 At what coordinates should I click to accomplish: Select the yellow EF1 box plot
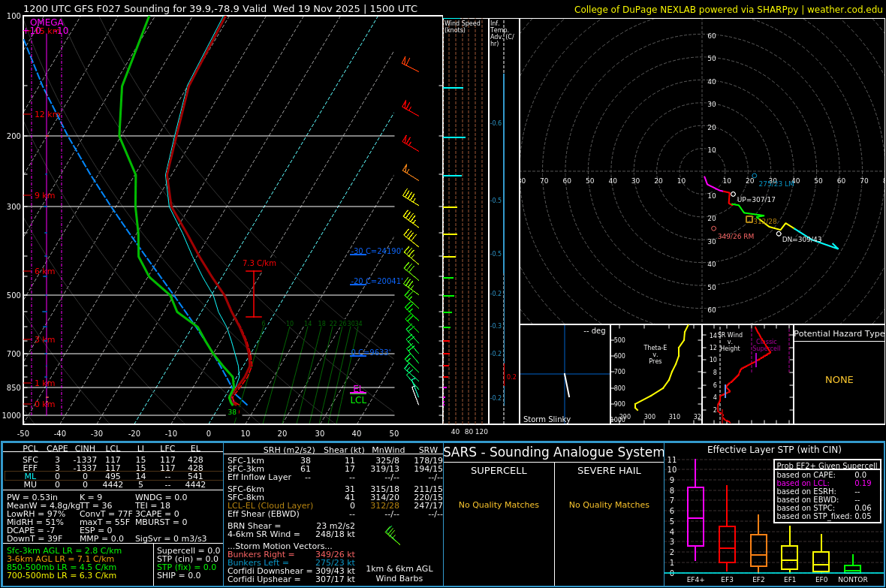pos(789,557)
